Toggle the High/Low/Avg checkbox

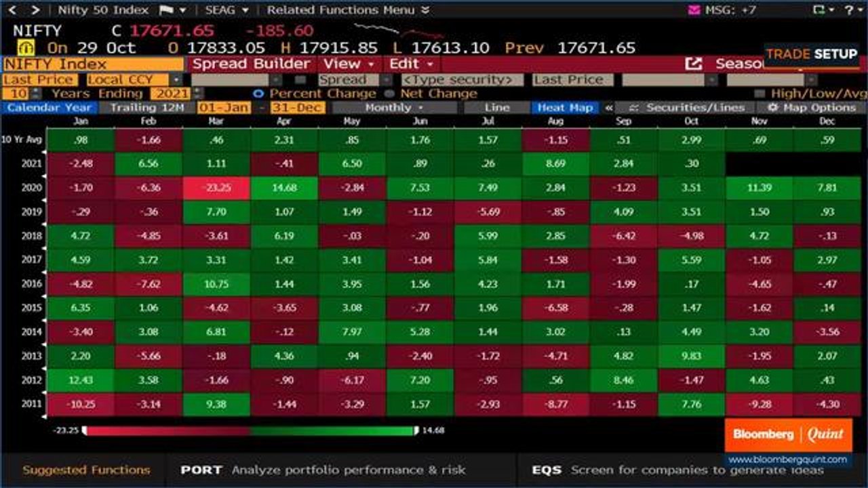click(x=759, y=94)
